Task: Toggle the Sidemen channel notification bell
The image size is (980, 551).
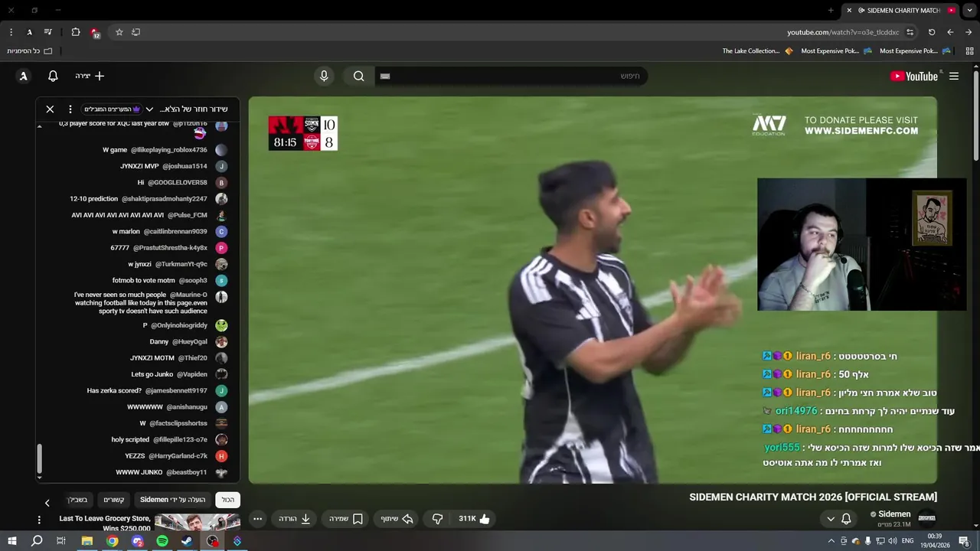Action: (846, 519)
